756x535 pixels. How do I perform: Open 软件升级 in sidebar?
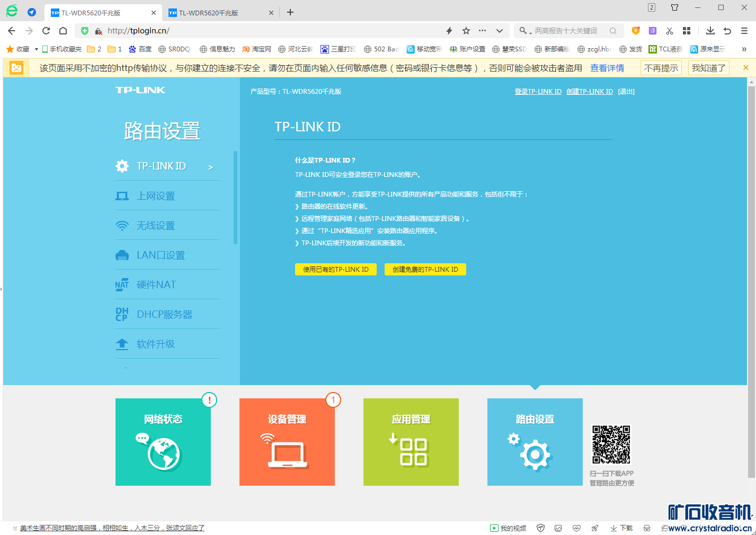click(x=167, y=344)
